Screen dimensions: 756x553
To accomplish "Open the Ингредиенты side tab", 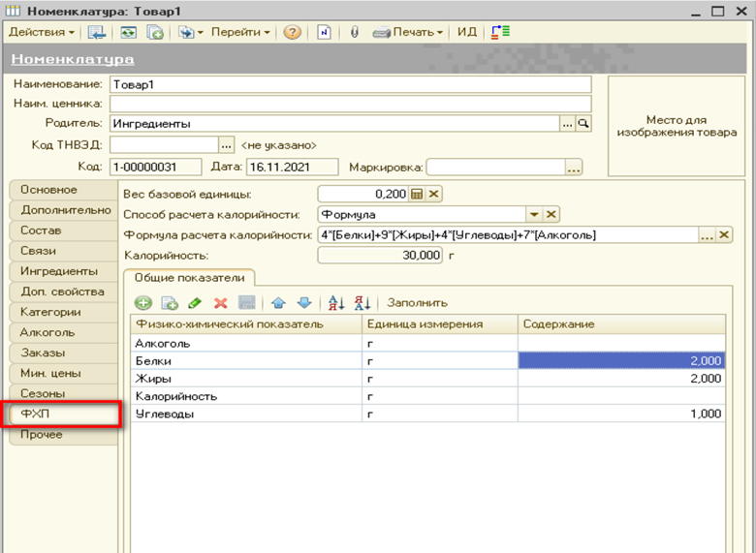I will click(60, 271).
